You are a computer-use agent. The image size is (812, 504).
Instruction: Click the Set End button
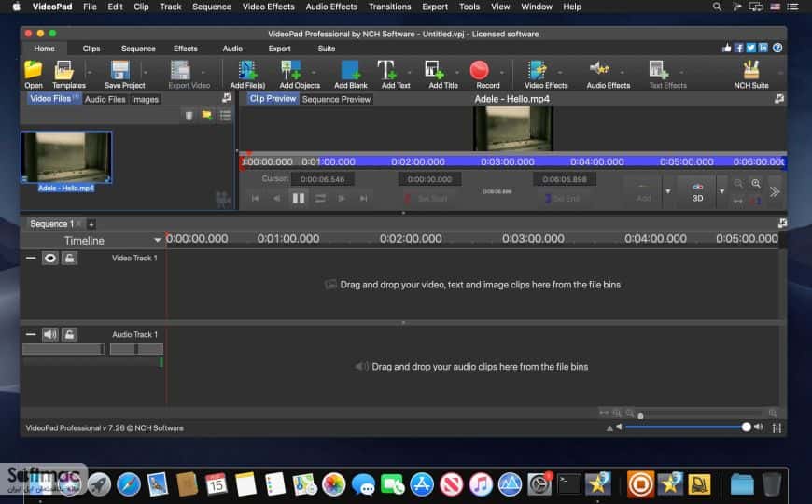(x=563, y=199)
